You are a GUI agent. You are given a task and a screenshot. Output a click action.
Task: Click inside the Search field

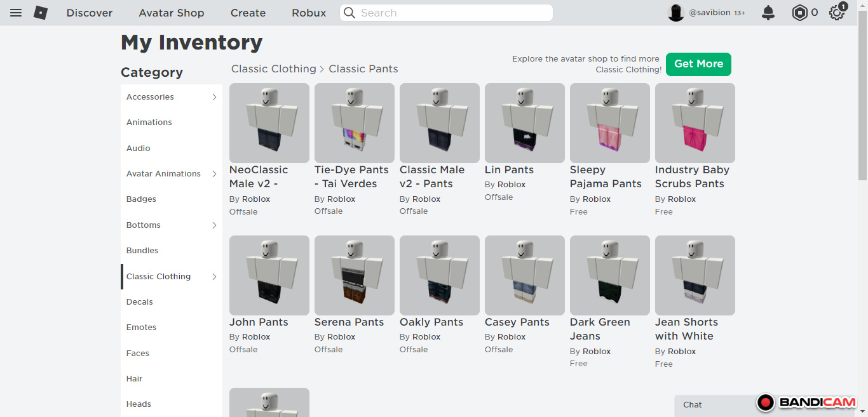click(x=451, y=13)
